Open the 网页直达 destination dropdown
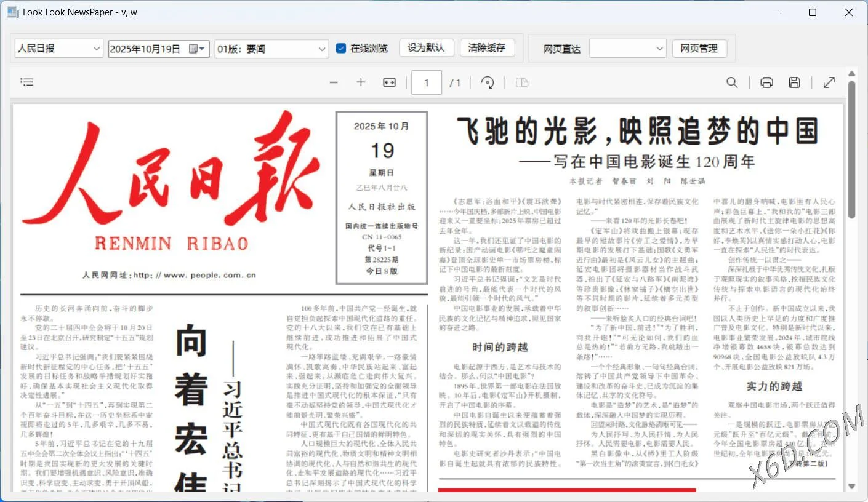 [659, 48]
